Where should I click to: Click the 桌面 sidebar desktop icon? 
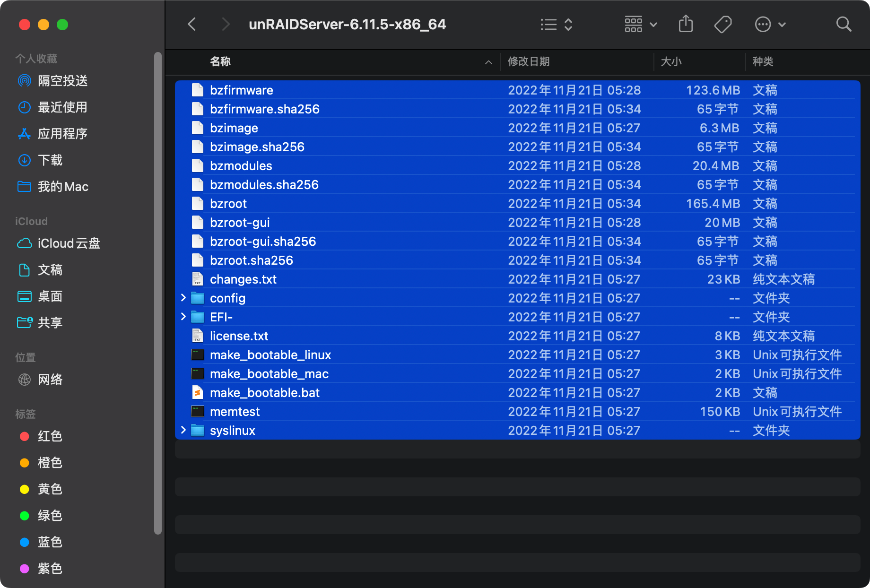(x=24, y=296)
